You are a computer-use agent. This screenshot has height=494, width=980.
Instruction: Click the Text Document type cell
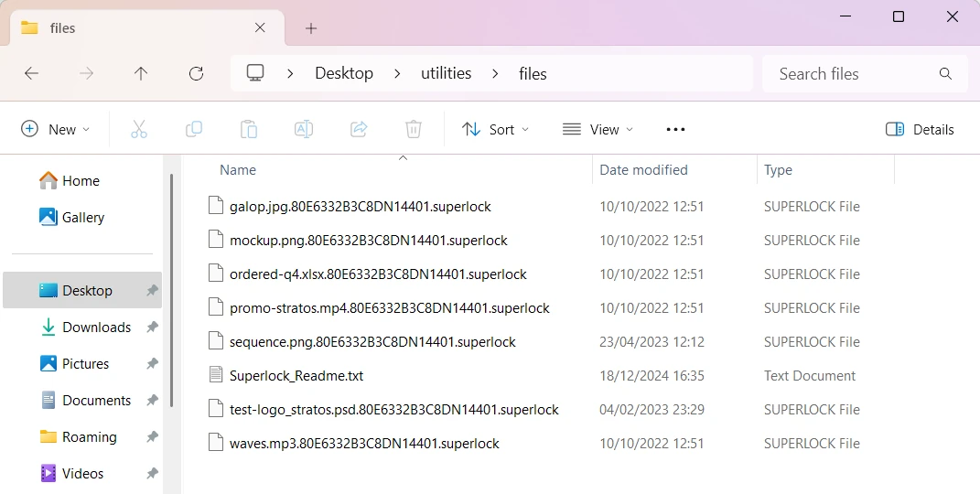[810, 376]
